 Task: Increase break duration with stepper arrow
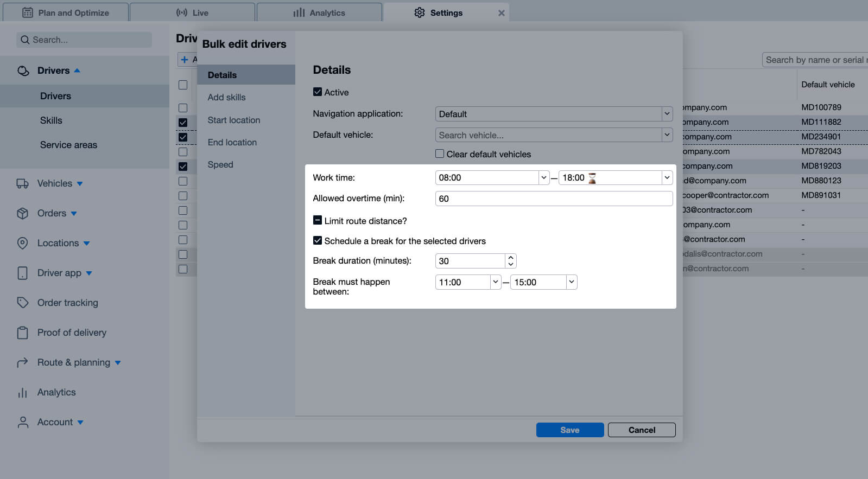pos(510,258)
